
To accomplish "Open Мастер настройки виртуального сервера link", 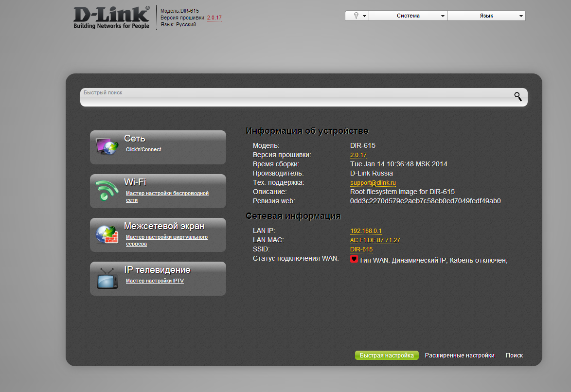I will point(167,240).
